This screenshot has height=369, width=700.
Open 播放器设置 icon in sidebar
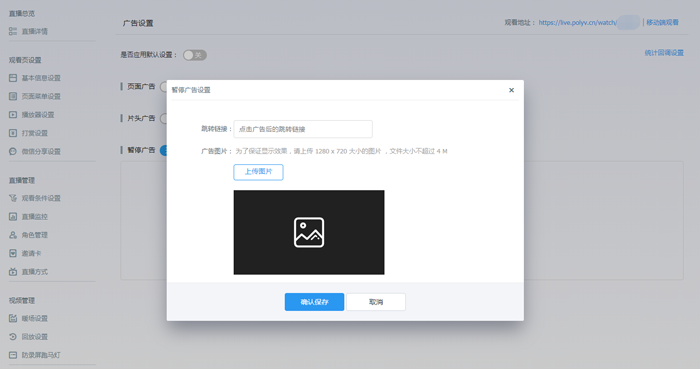tap(13, 115)
